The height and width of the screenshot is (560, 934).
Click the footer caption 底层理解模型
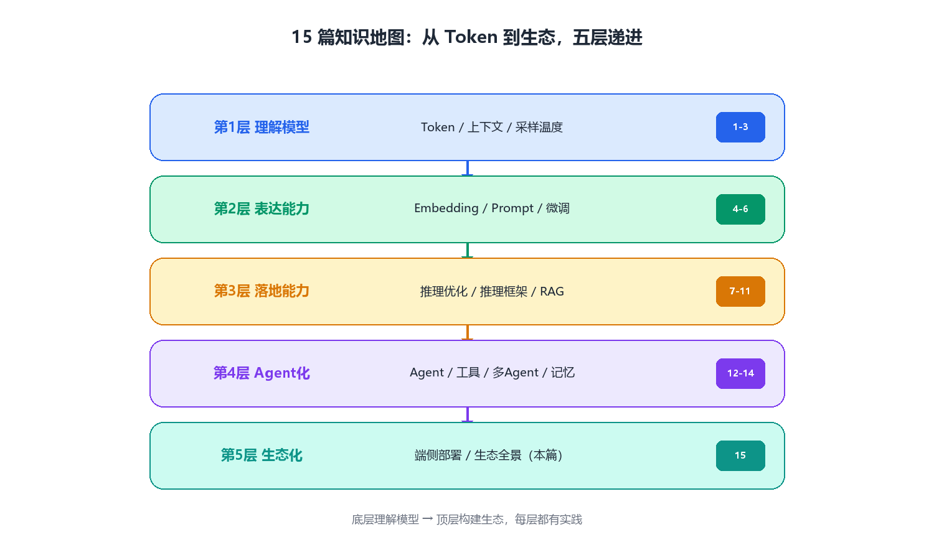[385, 520]
